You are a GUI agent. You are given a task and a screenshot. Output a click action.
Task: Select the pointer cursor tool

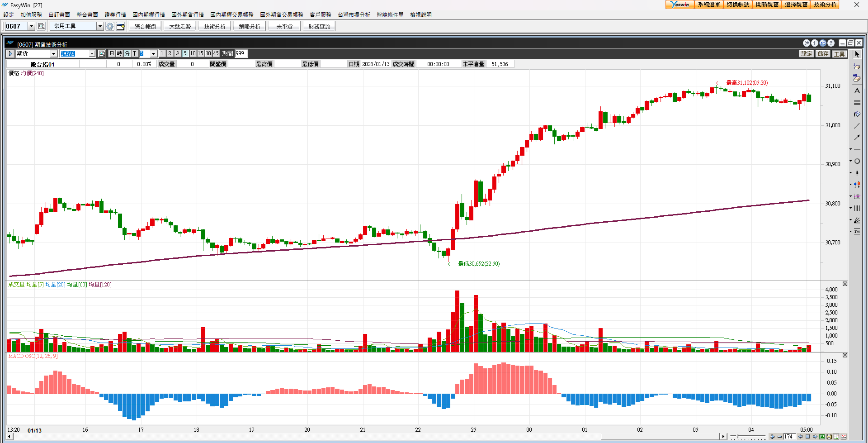(857, 54)
